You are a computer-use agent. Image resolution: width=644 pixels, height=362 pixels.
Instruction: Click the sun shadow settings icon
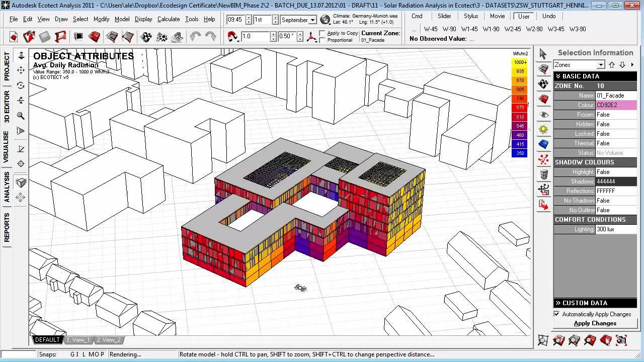pos(543,129)
